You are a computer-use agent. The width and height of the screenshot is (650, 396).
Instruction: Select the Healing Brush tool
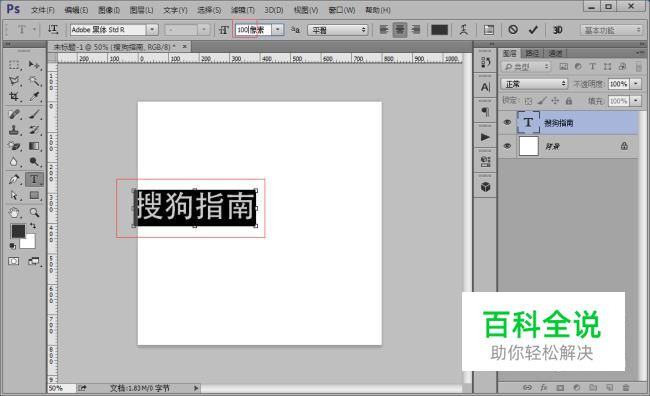tap(14, 114)
